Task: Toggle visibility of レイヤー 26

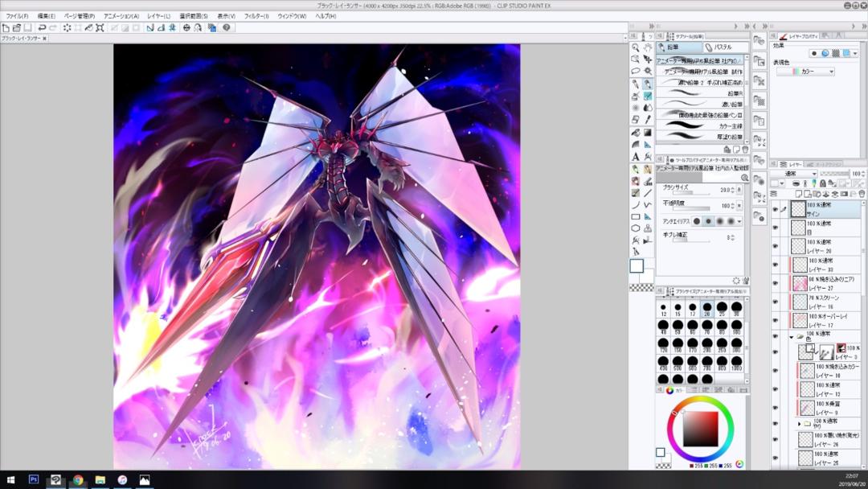Action: [x=775, y=440]
